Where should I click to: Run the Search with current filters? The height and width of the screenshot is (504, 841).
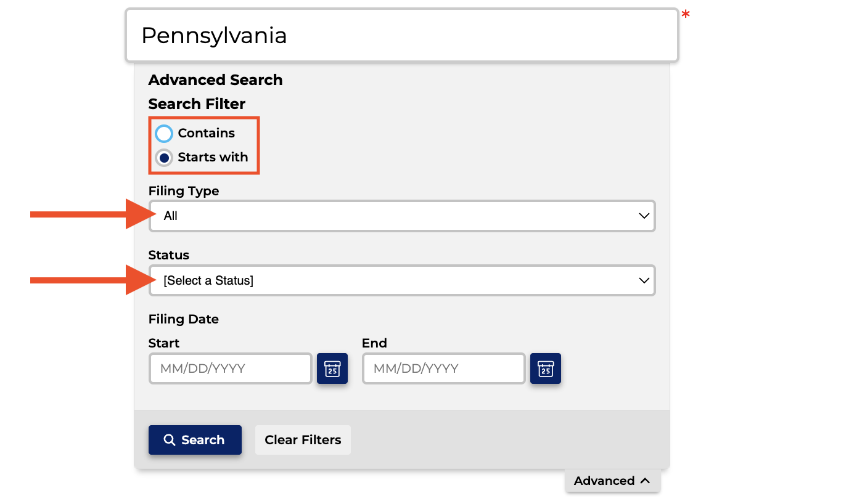tap(195, 440)
